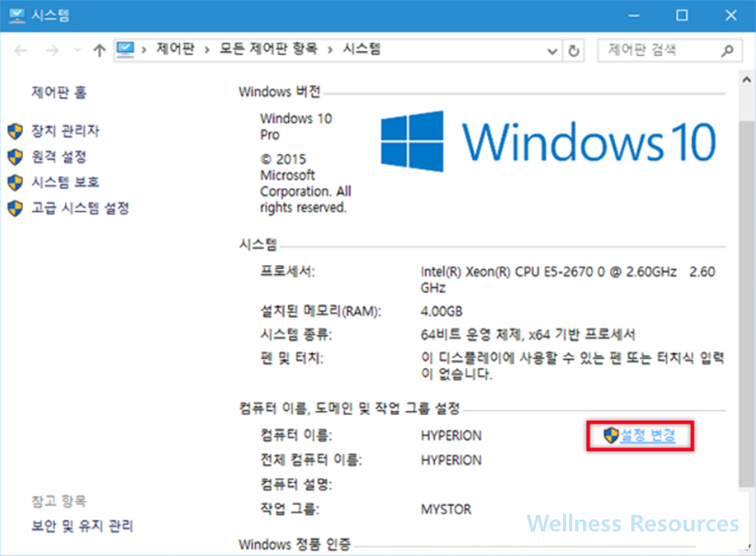Go up one level with up arrow
The width and height of the screenshot is (756, 556).
(x=100, y=50)
